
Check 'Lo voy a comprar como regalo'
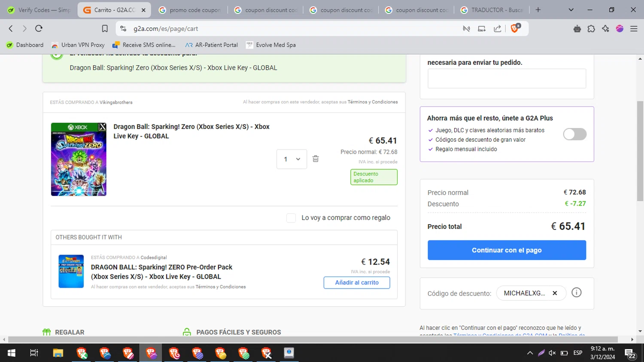point(291,218)
